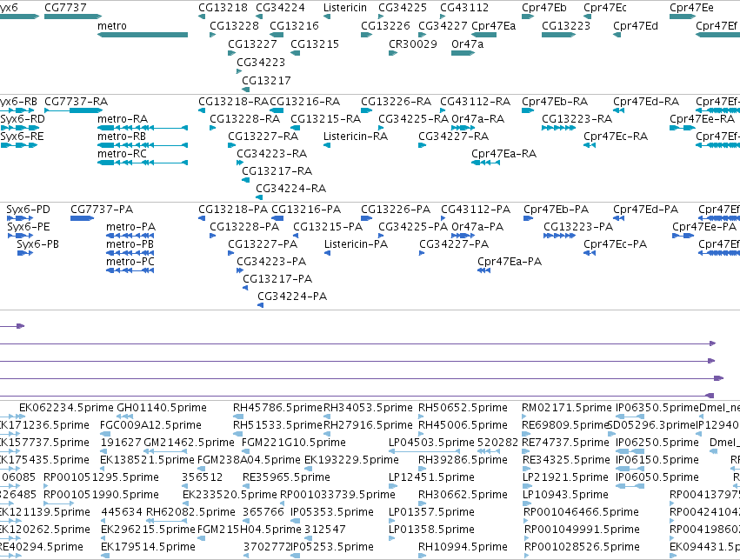Select the metro-RA transcript label
Screen dimensions: 740x560
[123, 119]
